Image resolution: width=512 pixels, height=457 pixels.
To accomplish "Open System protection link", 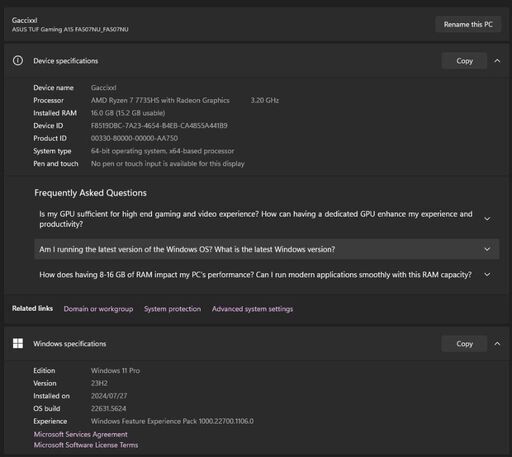I will coord(172,309).
